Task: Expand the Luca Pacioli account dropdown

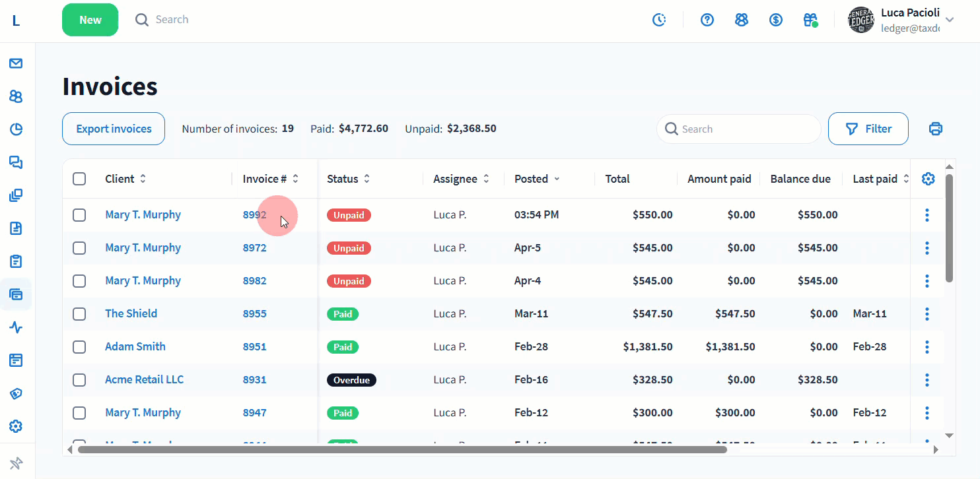Action: (x=949, y=20)
